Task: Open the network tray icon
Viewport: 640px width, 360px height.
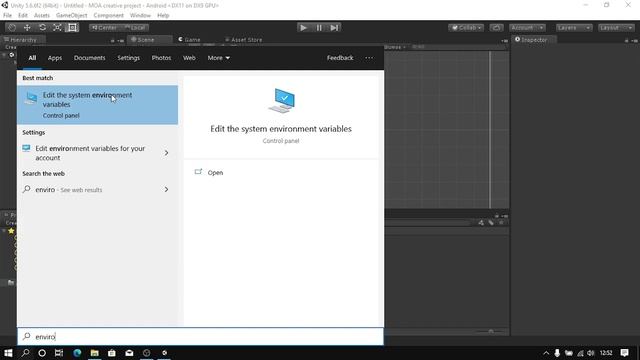Action: pos(580,353)
